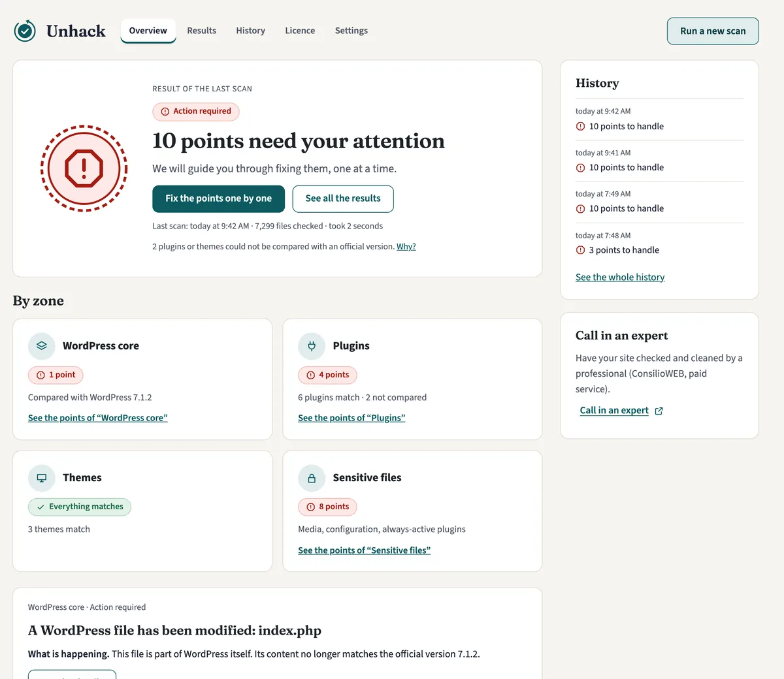Click the History panel heading
Screen dimensions: 784x679
tap(597, 83)
